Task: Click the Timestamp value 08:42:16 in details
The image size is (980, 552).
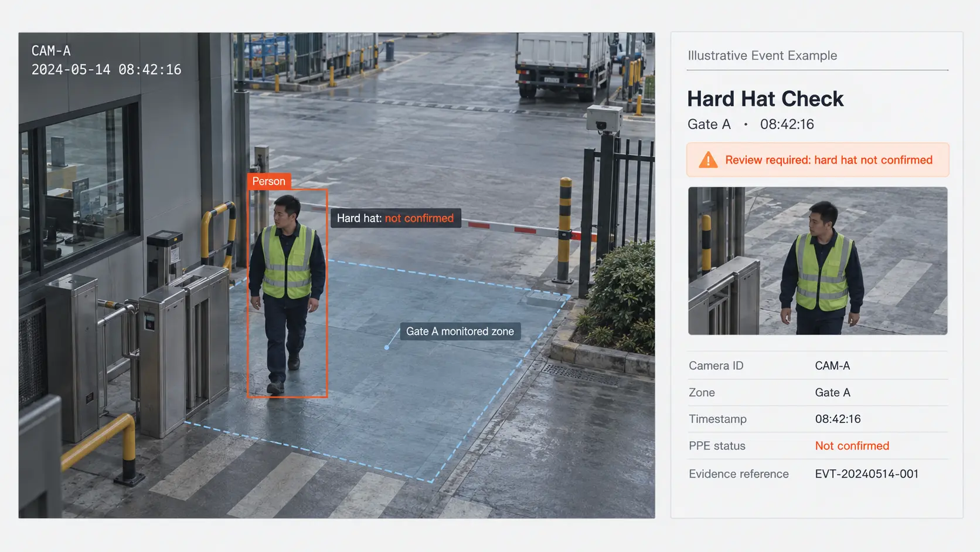Action: pos(838,419)
